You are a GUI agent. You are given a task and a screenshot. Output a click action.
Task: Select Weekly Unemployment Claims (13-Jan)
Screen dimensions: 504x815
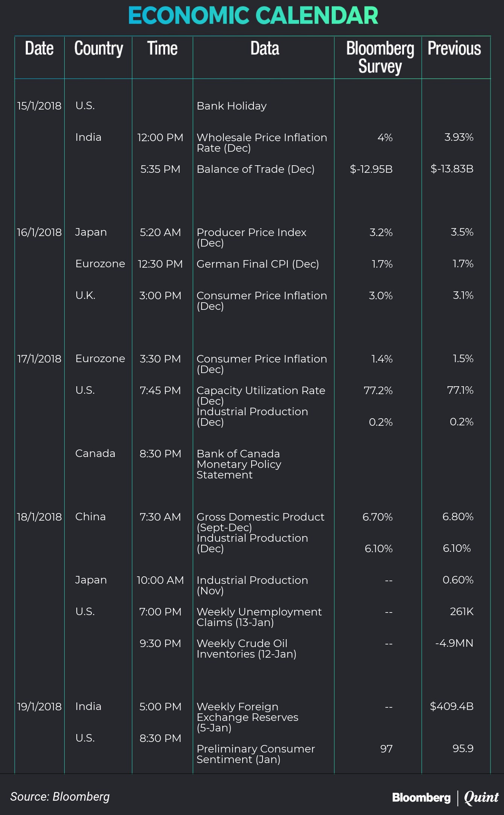pos(259,617)
